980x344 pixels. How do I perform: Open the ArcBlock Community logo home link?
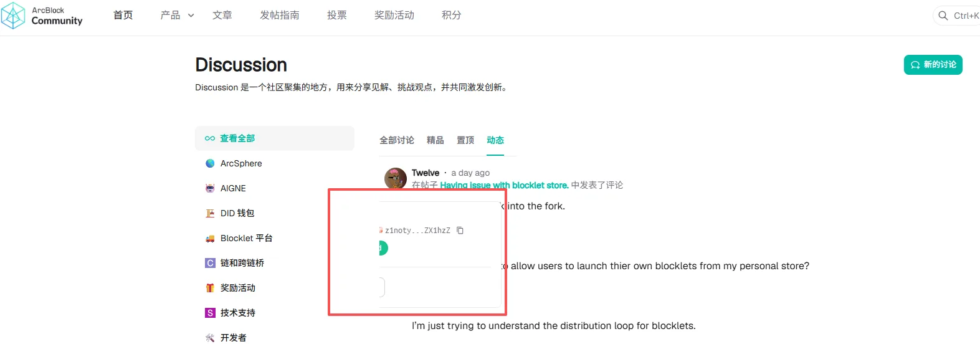42,16
